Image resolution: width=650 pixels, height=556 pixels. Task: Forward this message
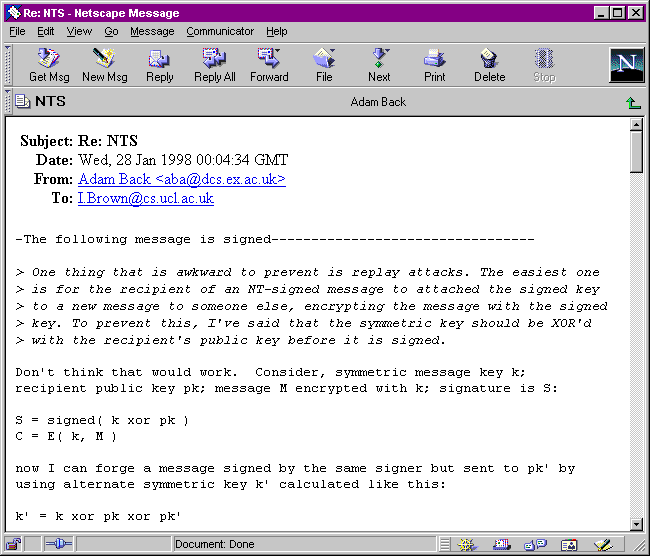[x=269, y=65]
